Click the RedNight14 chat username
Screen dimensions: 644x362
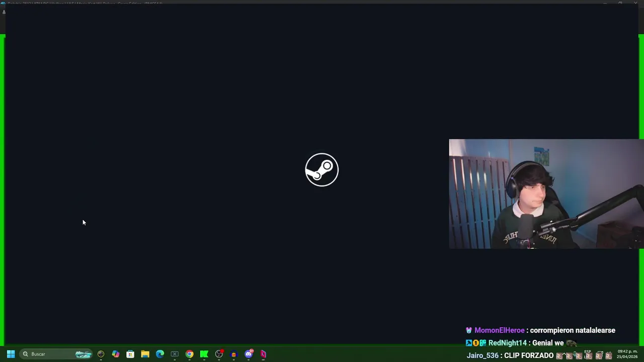coord(507,343)
